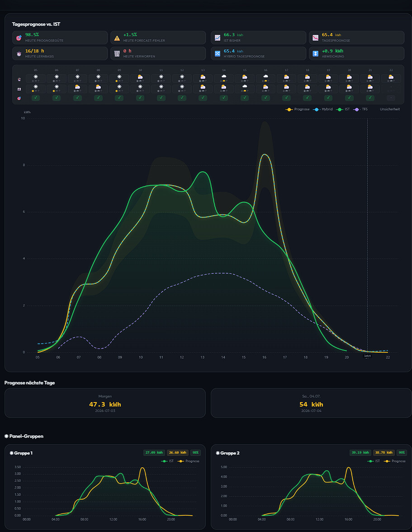Click the 16/18 h Heute Lernbasis value
412x532 pixels.
pos(34,51)
